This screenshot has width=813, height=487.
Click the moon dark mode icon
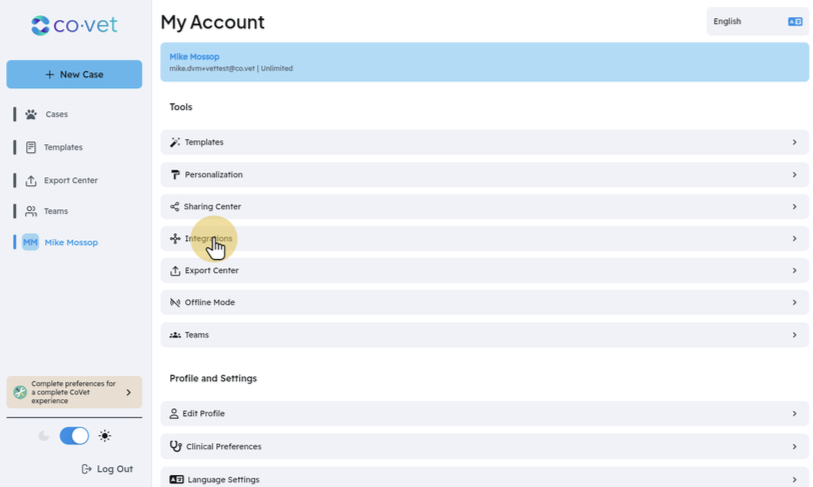point(44,436)
